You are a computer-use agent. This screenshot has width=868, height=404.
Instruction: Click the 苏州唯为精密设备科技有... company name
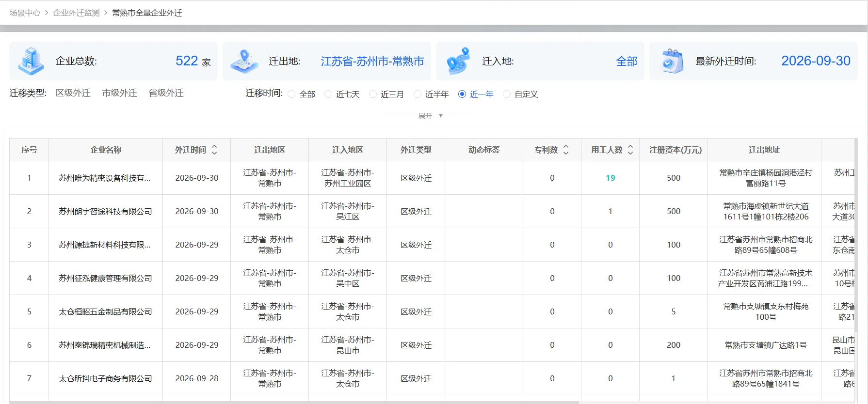(105, 178)
